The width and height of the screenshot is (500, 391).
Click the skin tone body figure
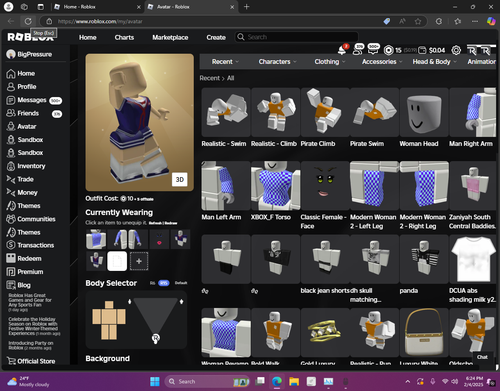click(x=109, y=320)
